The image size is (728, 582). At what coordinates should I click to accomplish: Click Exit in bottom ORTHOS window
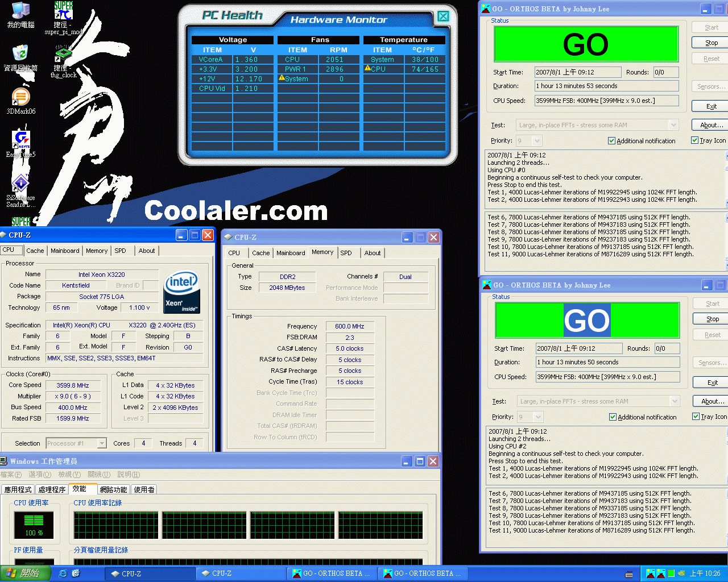(712, 383)
